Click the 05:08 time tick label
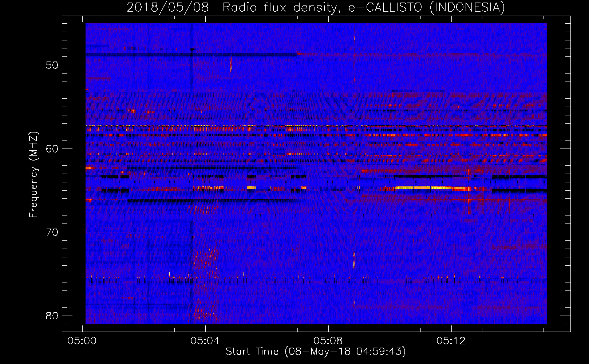This screenshot has height=364, width=589. point(328,341)
